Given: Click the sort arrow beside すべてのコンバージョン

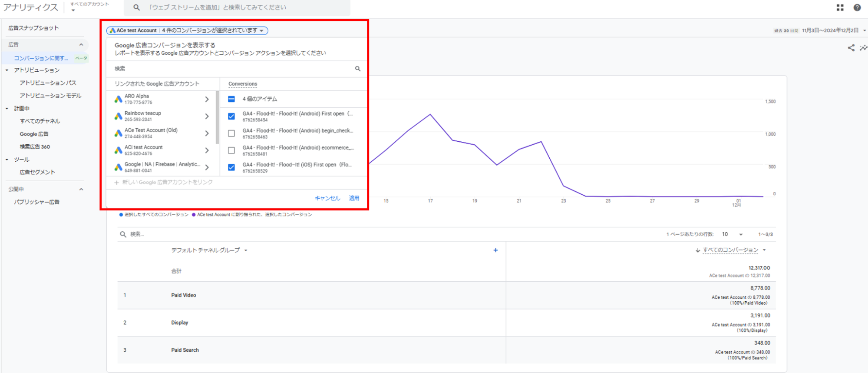Looking at the screenshot, I should click(698, 250).
